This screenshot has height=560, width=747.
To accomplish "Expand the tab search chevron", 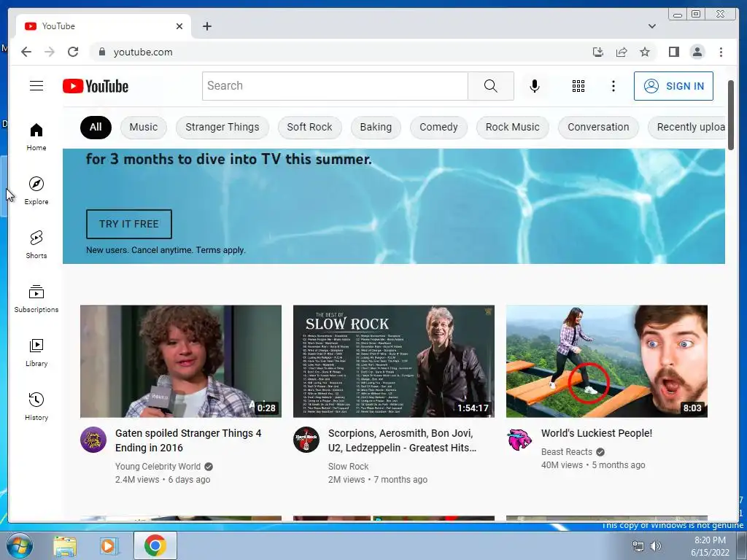I will (x=651, y=26).
